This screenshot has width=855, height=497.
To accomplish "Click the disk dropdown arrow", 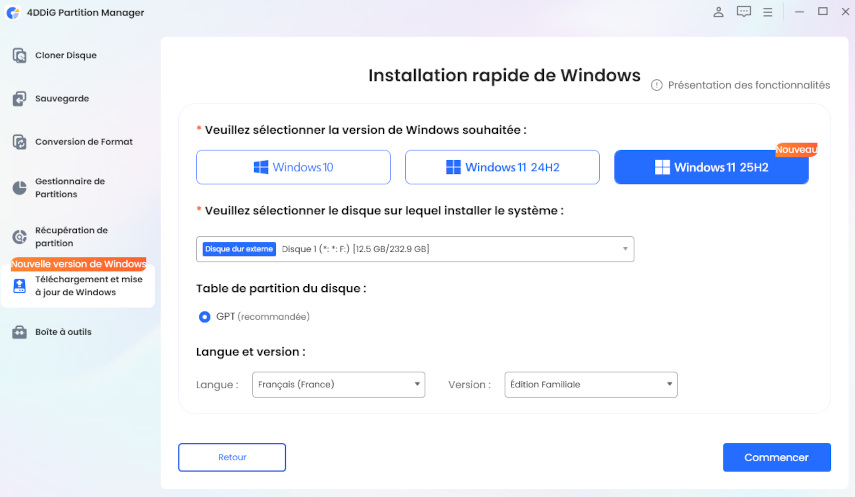I will click(x=625, y=249).
